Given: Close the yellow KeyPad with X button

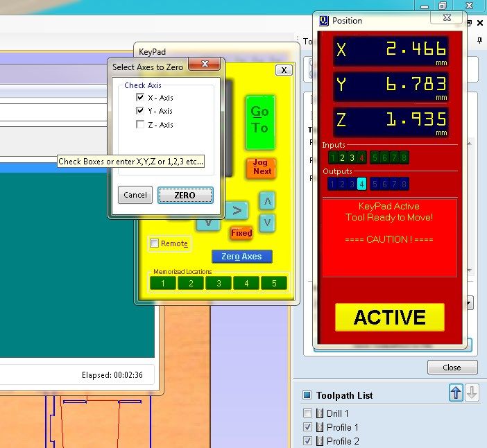Looking at the screenshot, I should point(284,70).
